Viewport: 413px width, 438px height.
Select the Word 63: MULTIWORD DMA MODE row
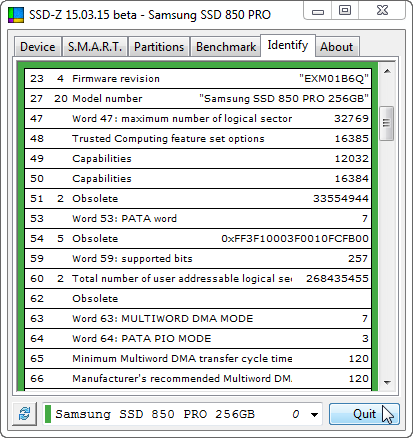click(198, 319)
